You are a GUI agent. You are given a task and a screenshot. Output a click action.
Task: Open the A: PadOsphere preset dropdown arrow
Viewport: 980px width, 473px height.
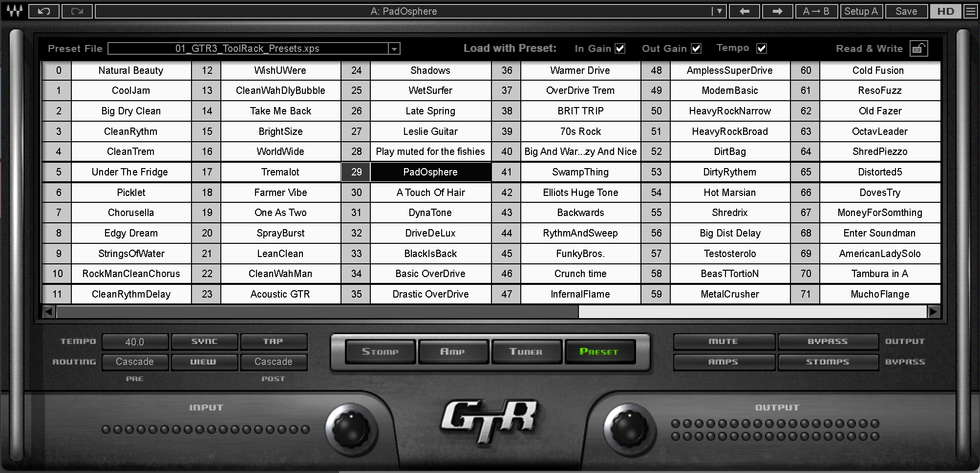[x=717, y=11]
